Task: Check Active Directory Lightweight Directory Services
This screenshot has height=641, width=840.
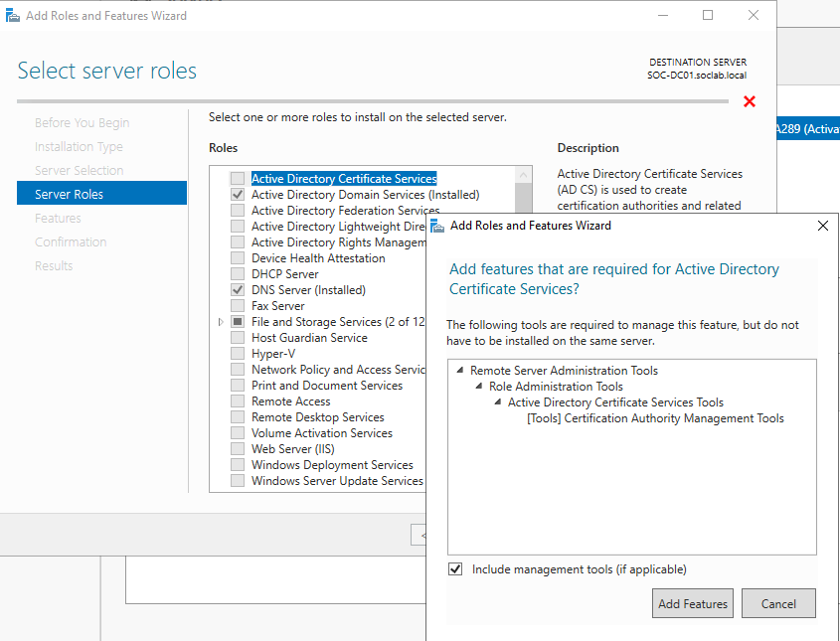Action: pos(238,227)
